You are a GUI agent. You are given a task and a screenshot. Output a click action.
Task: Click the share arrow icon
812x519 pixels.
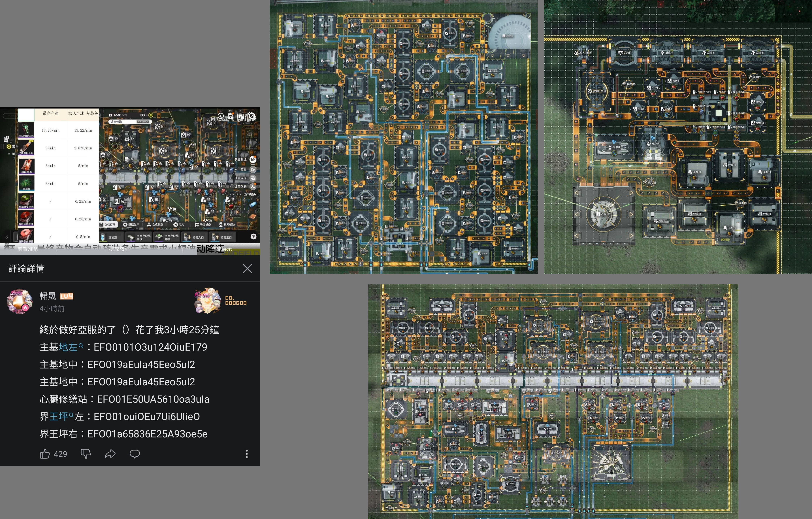pos(110,454)
